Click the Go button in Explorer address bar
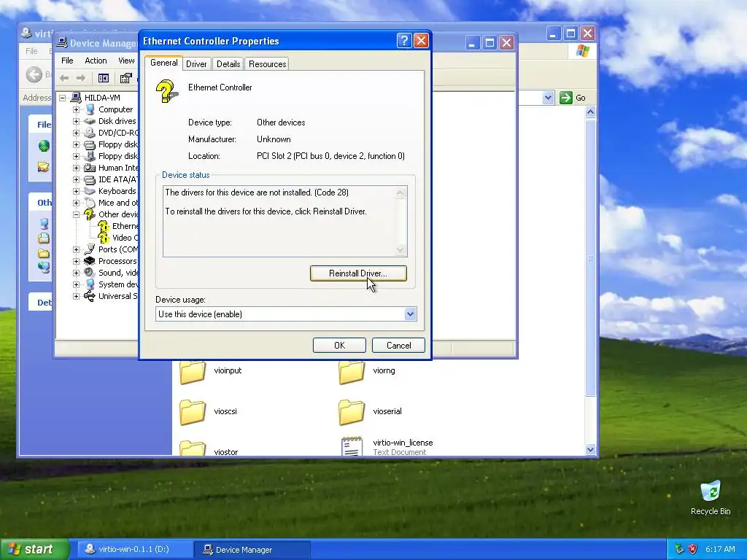The height and width of the screenshot is (560, 747). point(573,98)
